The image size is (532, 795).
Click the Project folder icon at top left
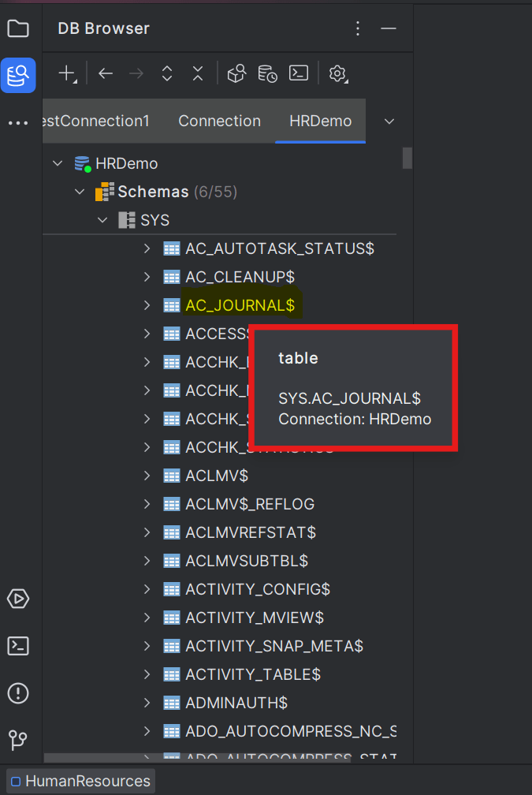point(18,28)
